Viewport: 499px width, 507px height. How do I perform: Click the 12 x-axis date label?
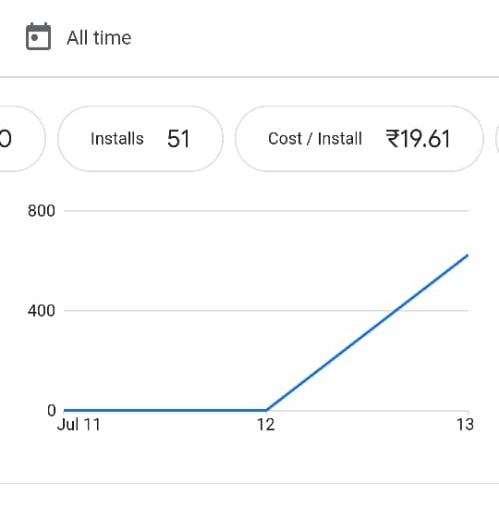266,425
